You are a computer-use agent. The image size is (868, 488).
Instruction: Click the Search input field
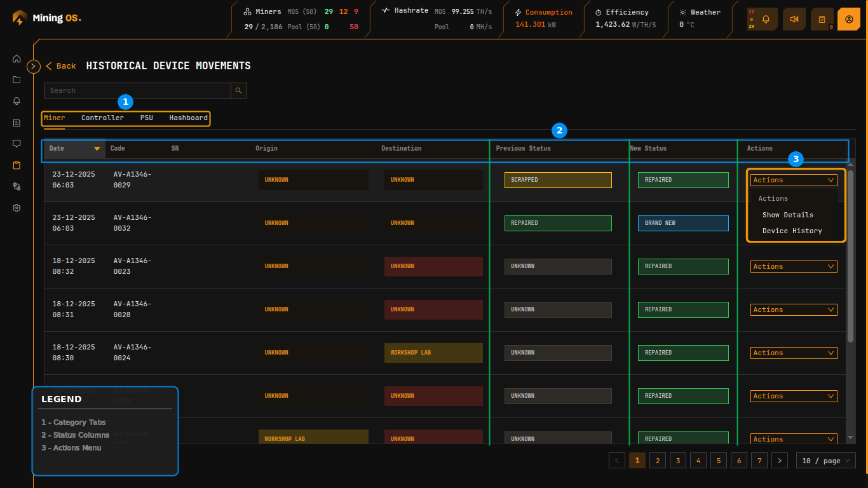[x=137, y=90]
